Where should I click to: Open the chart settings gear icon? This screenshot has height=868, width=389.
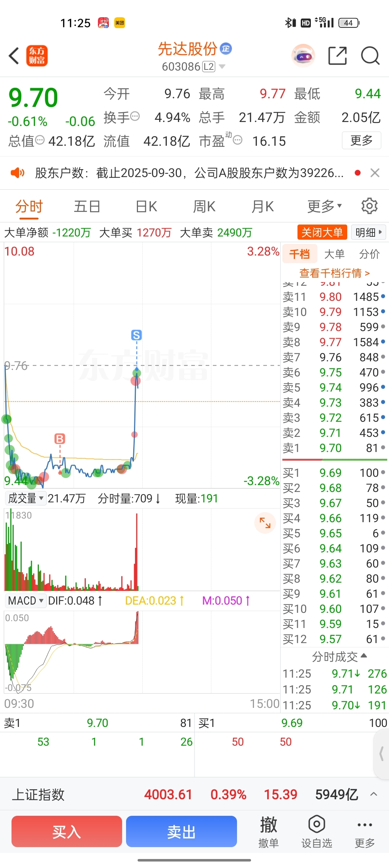tap(370, 206)
